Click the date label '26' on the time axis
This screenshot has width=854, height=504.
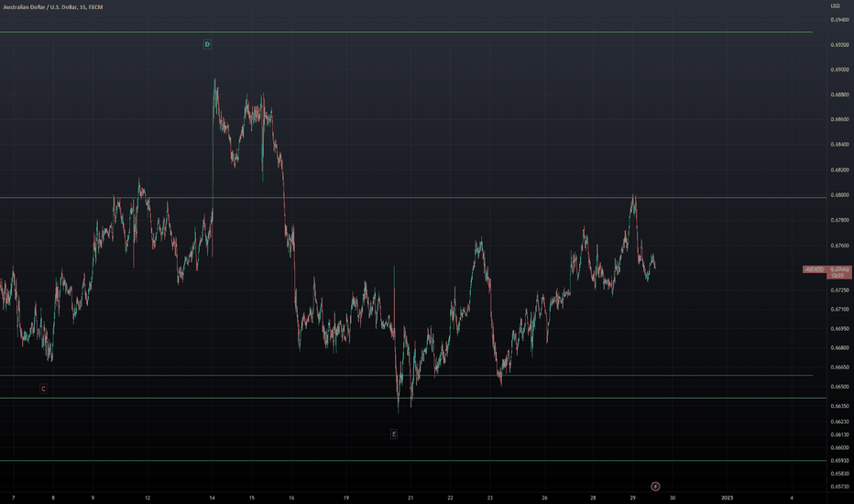(x=544, y=498)
